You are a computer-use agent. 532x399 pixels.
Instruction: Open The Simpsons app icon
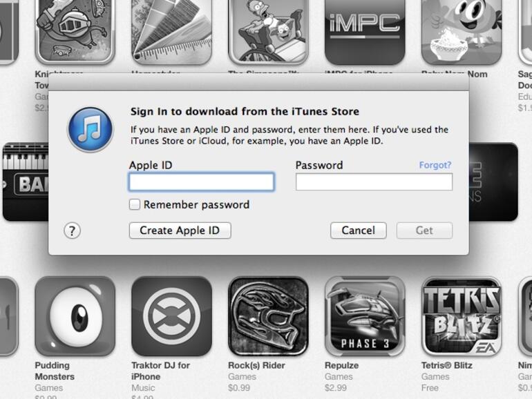268,32
